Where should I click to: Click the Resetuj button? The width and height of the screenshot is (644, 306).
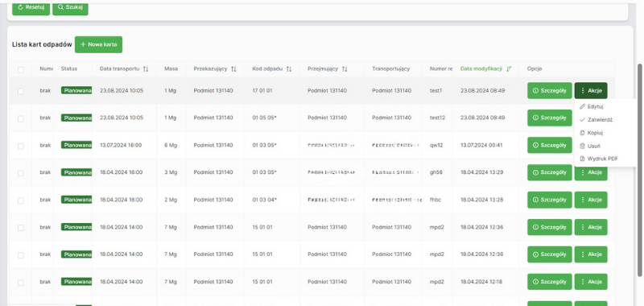pos(31,7)
